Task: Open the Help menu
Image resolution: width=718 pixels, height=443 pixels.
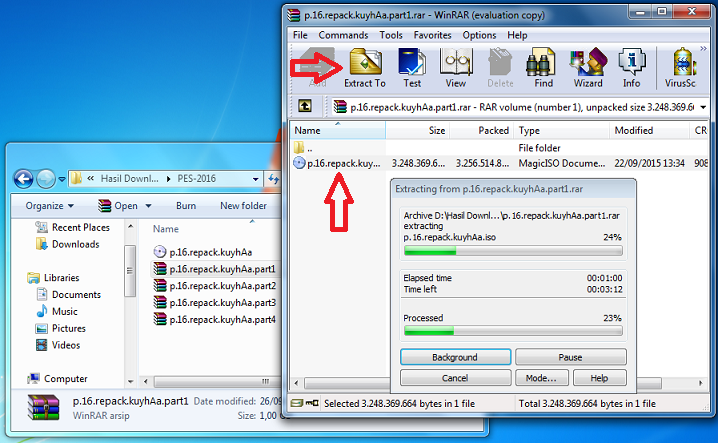Action: 517,35
